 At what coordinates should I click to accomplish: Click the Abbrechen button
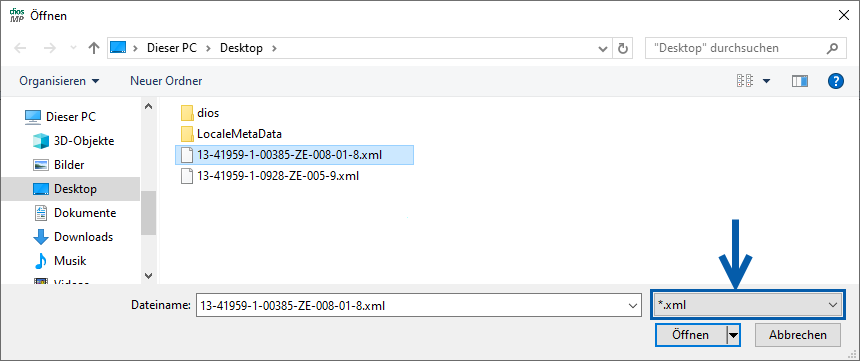798,335
